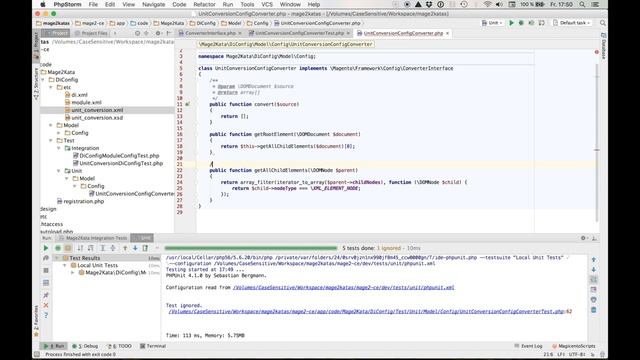Open the Navigate menu
This screenshot has width=640, height=360.
pos(153,4)
